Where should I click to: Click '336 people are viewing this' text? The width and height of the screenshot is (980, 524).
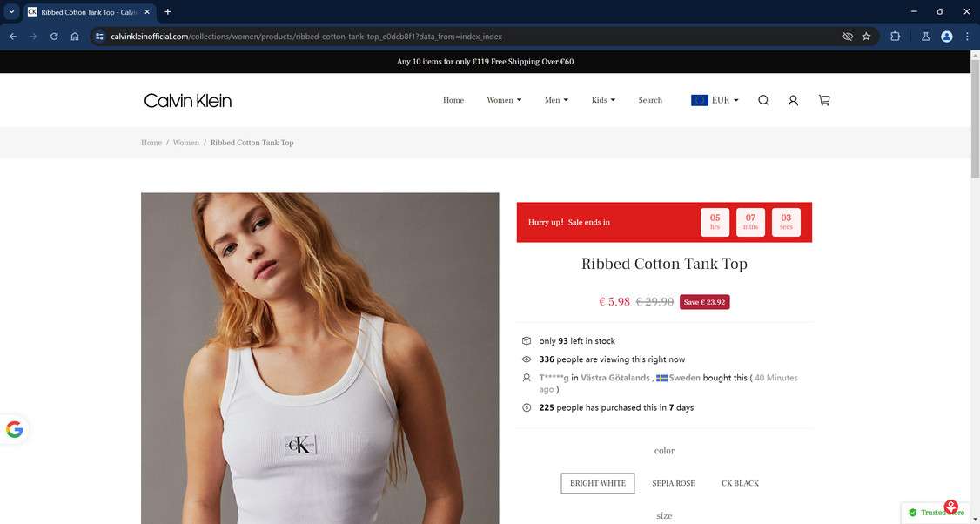click(x=612, y=359)
